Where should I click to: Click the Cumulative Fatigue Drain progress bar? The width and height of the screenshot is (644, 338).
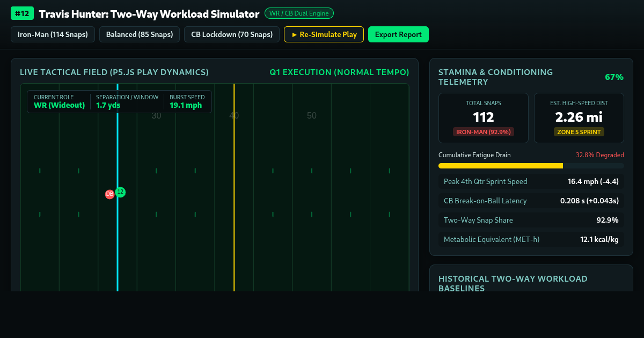[531, 166]
